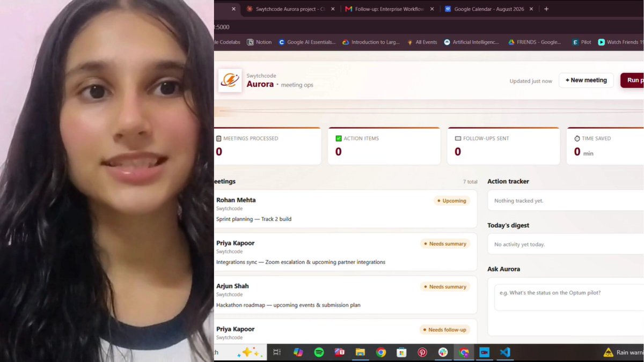The height and width of the screenshot is (362, 644).
Task: Type a question in Ask Aurora field
Action: (569, 297)
